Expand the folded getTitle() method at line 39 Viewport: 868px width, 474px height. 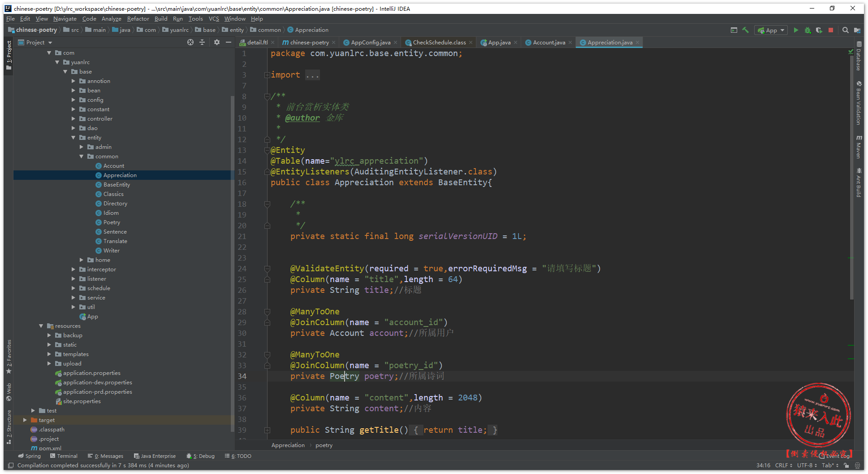(267, 430)
